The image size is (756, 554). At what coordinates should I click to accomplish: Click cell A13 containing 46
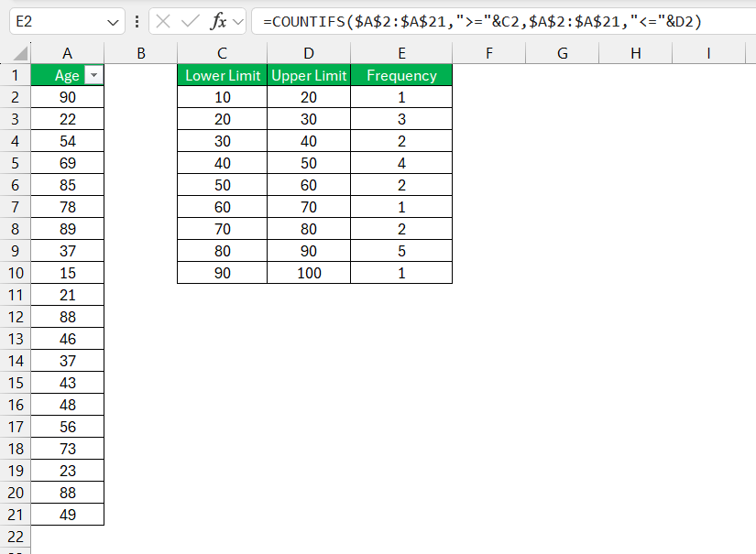[68, 339]
